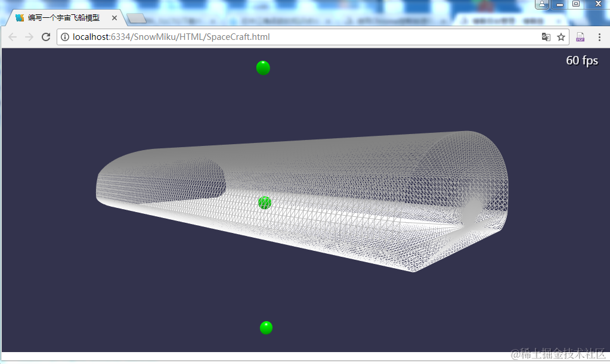The width and height of the screenshot is (610, 364).
Task: Click the bottom green sphere
Action: click(x=266, y=328)
